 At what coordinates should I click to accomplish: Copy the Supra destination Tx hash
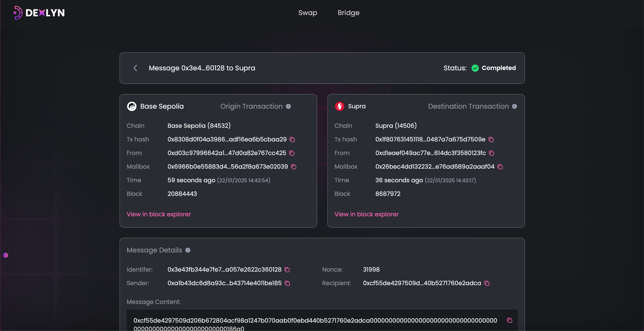(491, 139)
